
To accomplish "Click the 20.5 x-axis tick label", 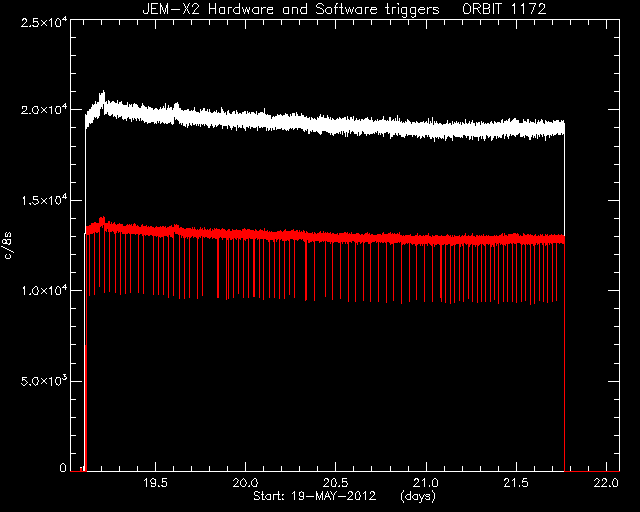I will coord(336,483).
